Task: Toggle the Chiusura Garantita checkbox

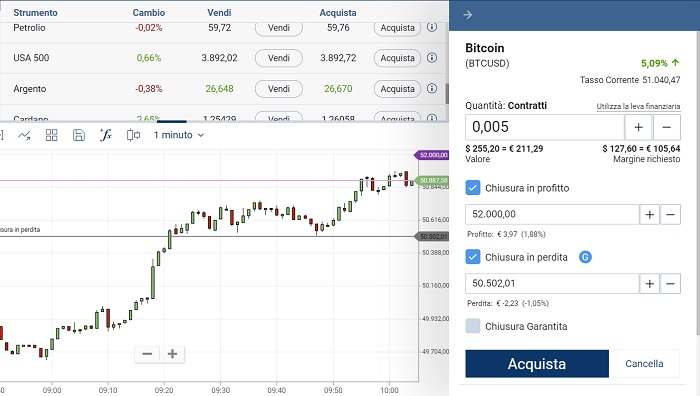Action: (473, 326)
